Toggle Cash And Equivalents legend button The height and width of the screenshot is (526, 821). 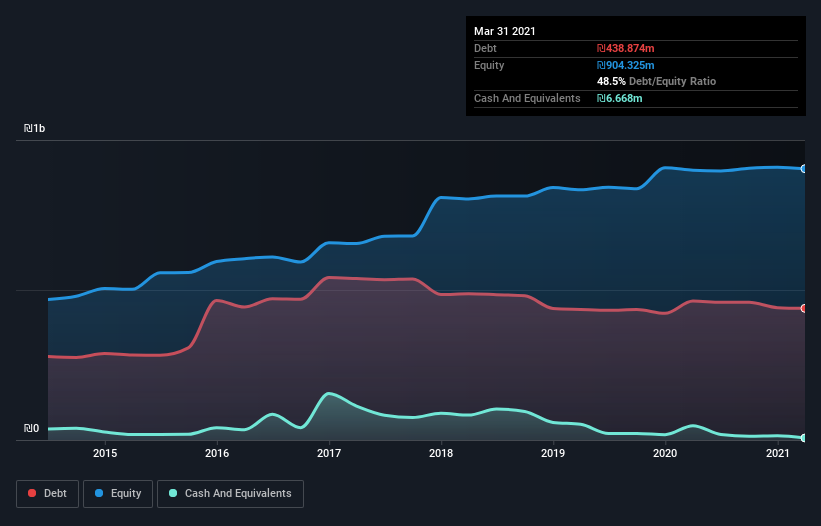pyautogui.click(x=230, y=494)
